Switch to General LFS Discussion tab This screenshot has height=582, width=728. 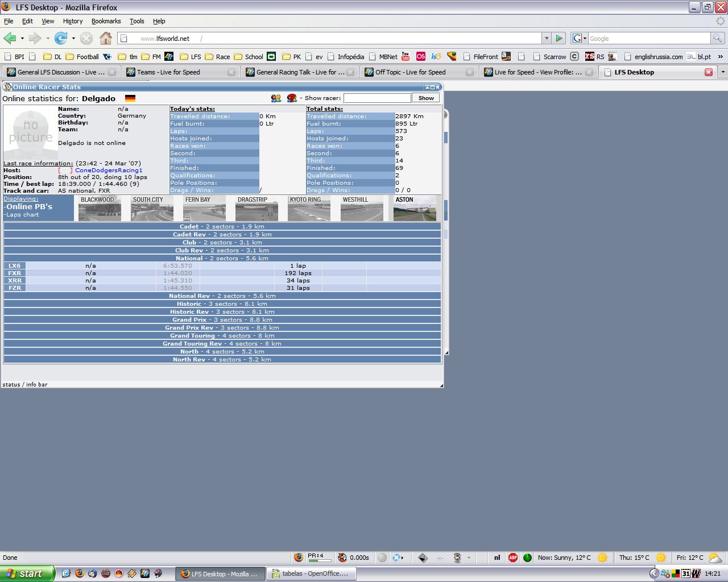[60, 72]
